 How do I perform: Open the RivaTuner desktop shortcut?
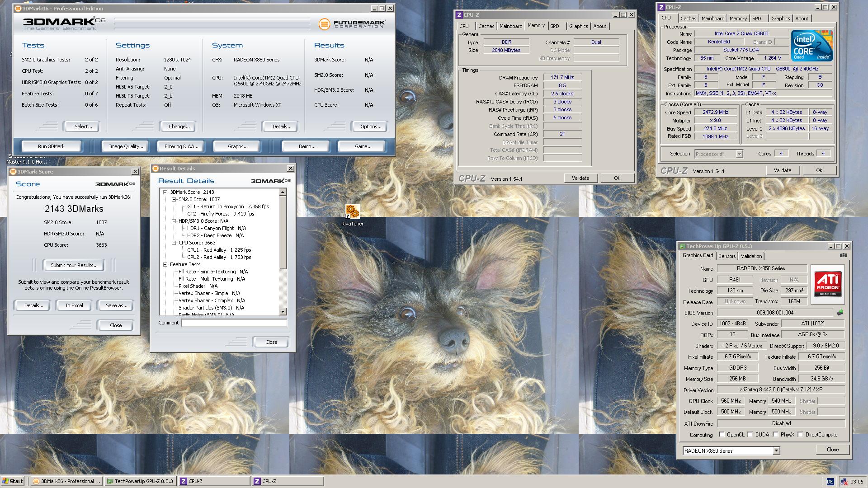point(352,215)
